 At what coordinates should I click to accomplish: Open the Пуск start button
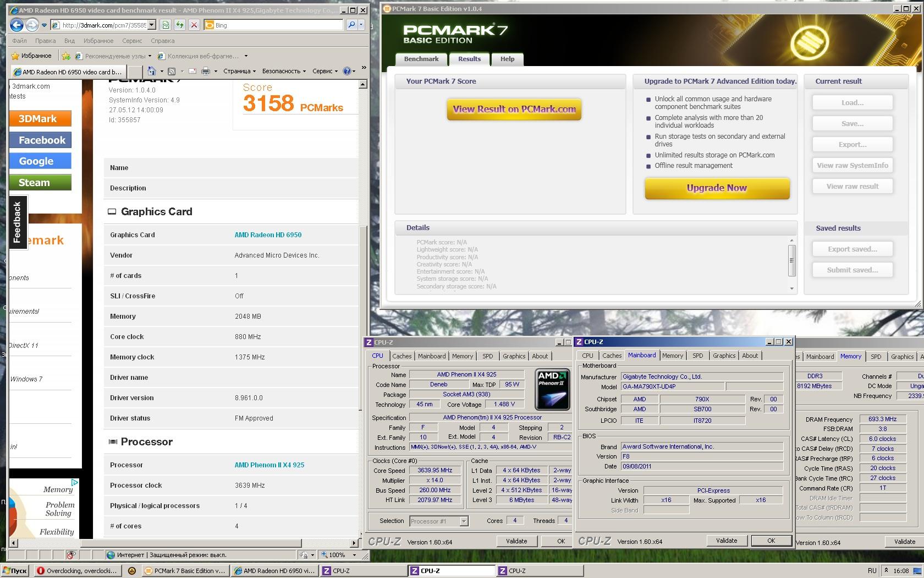[15, 571]
